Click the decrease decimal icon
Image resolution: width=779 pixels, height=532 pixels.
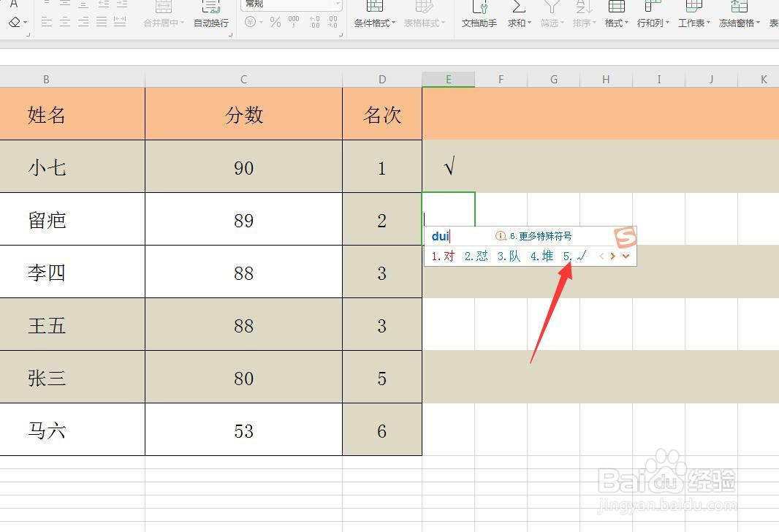333,20
